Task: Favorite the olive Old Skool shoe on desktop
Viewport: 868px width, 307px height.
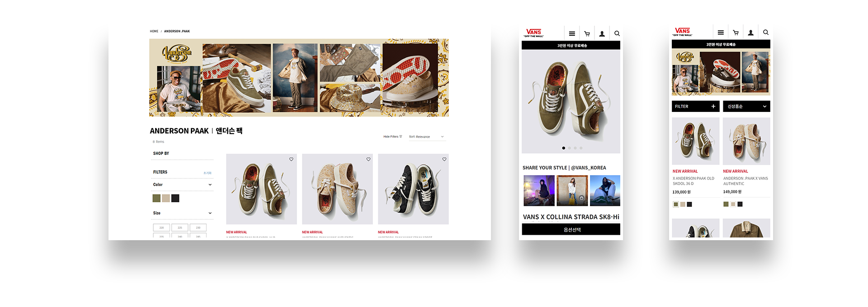Action: 291,159
